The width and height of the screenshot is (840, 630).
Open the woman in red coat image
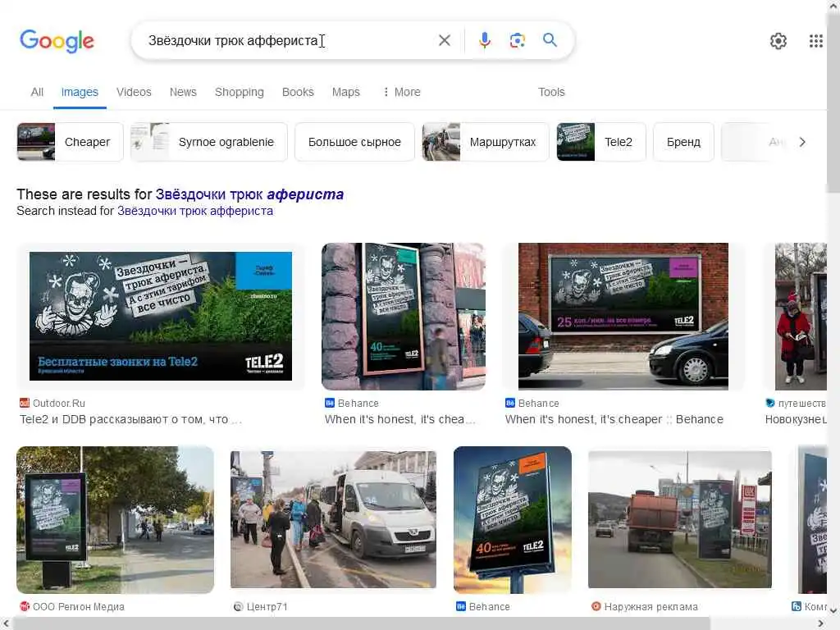pos(801,316)
